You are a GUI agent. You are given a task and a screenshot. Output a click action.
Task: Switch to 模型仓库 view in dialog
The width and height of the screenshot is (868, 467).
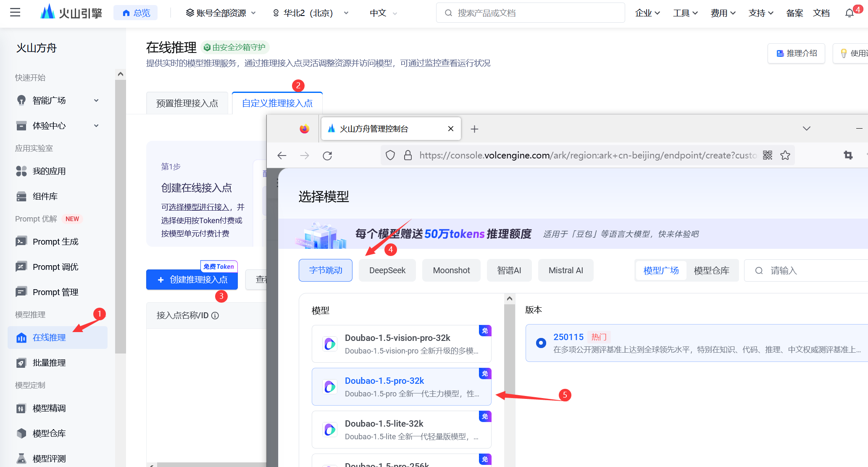pos(712,271)
